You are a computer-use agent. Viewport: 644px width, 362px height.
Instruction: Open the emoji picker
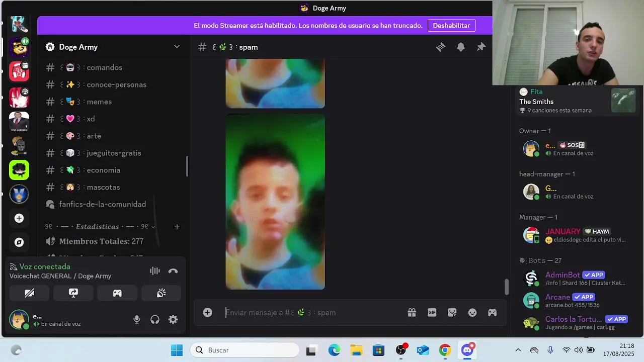tap(472, 313)
